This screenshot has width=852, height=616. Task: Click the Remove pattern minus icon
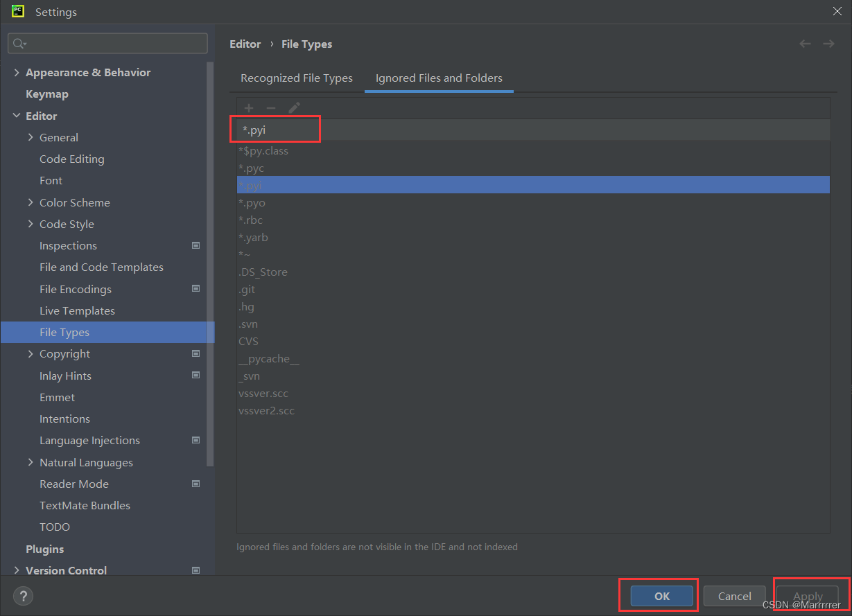(269, 107)
